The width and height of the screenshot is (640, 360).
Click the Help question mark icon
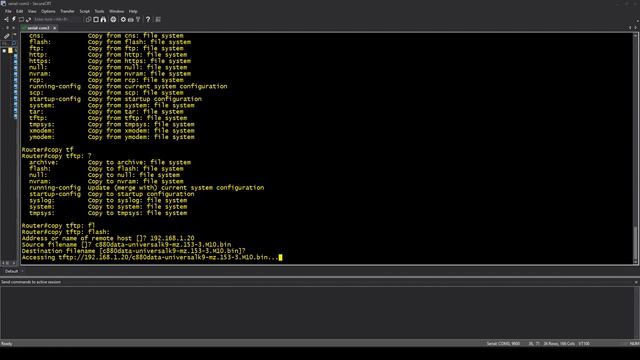pos(148,19)
